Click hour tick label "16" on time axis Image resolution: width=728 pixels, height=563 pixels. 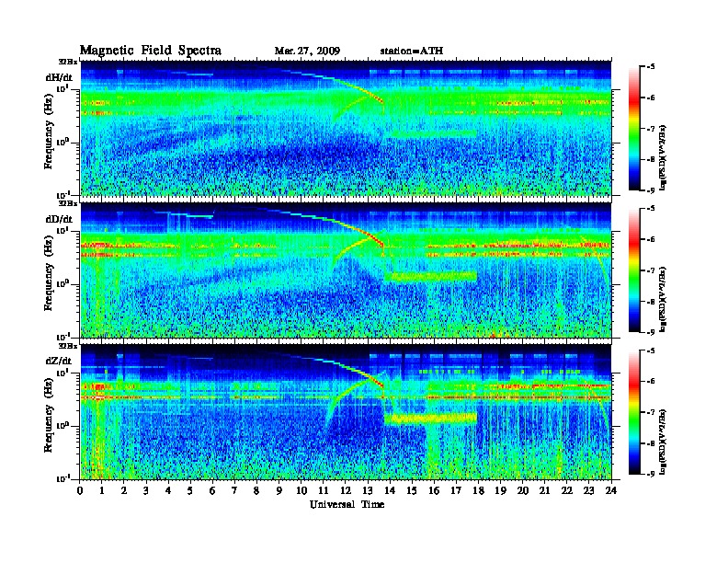[434, 491]
